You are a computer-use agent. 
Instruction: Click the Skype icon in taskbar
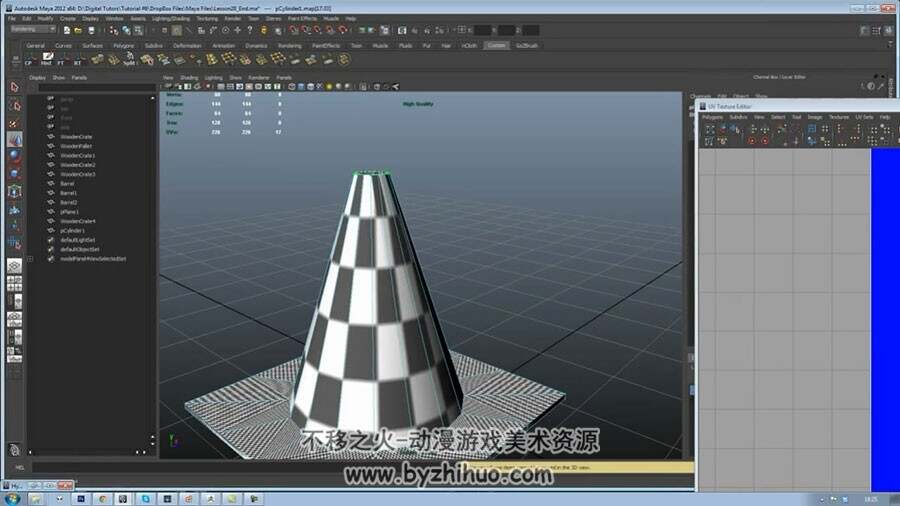pyautogui.click(x=146, y=499)
